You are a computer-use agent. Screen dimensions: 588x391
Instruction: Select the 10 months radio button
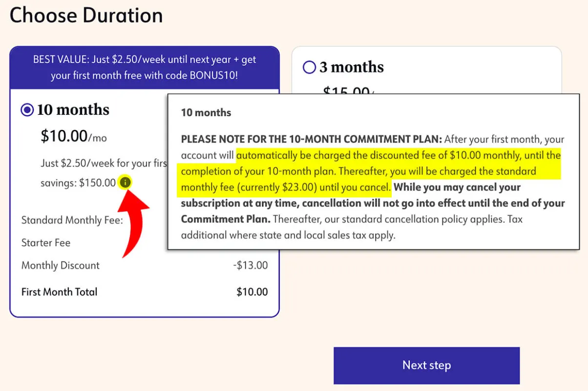[27, 110]
